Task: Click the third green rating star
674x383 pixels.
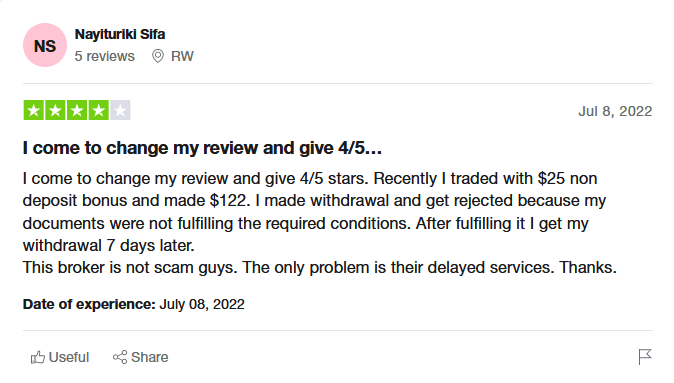Action: pos(77,110)
